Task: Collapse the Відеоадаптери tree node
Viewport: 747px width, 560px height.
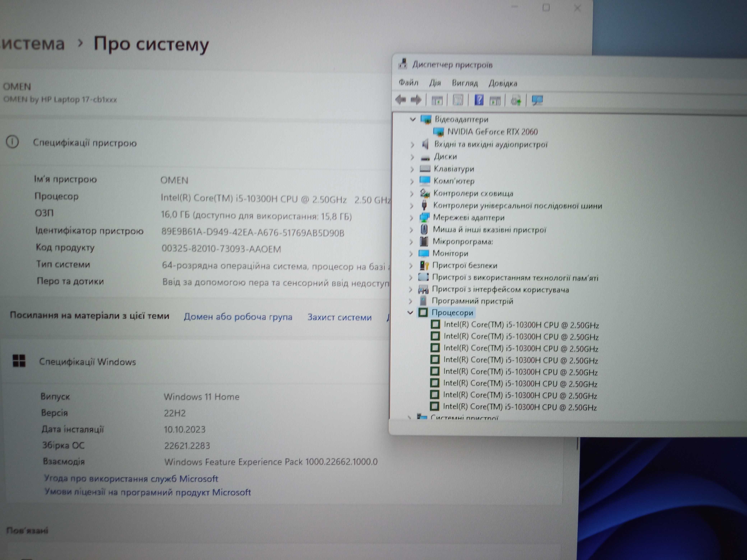Action: [412, 119]
